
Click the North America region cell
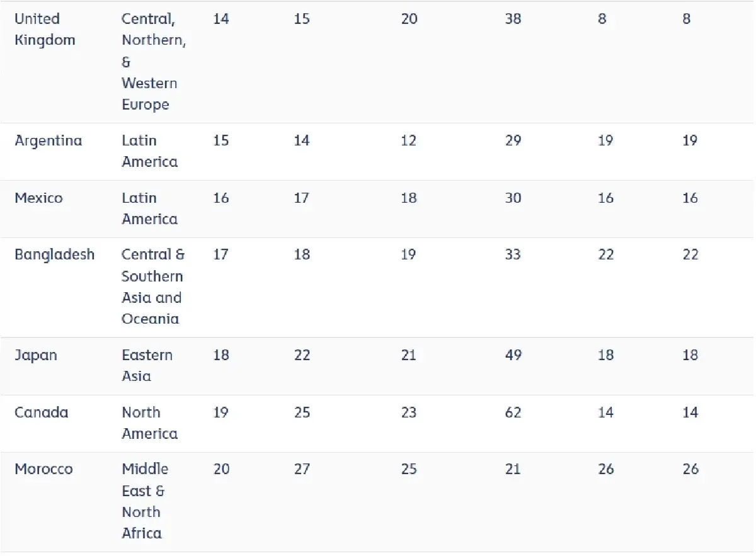click(149, 423)
